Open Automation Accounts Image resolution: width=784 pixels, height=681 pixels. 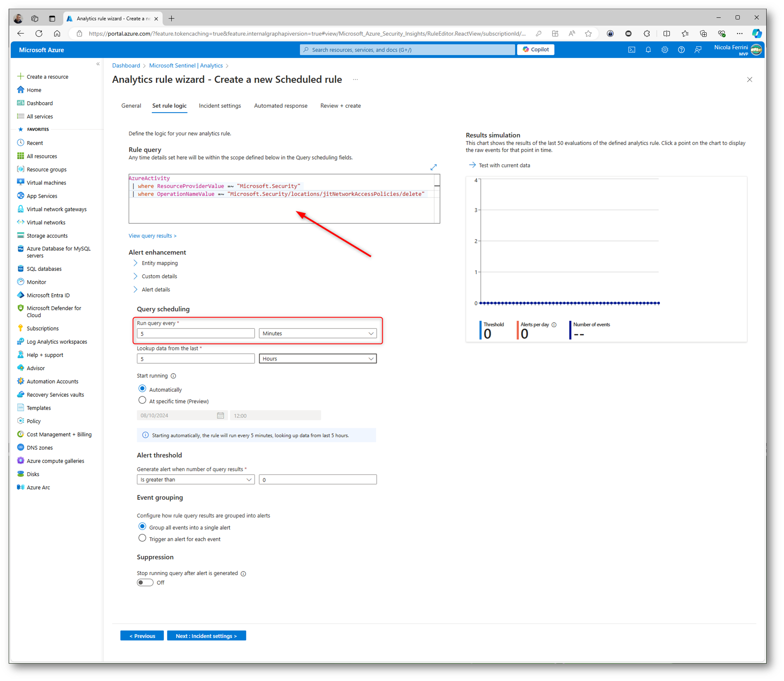click(53, 381)
